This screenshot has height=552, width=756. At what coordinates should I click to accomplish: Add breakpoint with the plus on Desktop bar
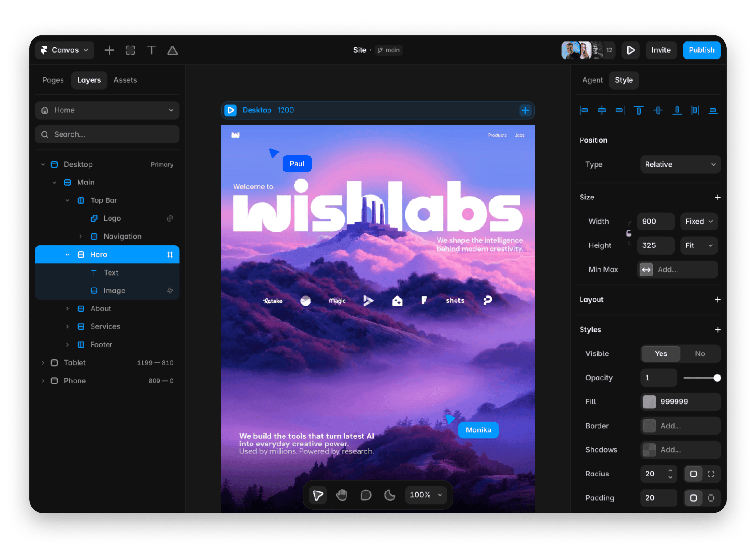tap(525, 110)
